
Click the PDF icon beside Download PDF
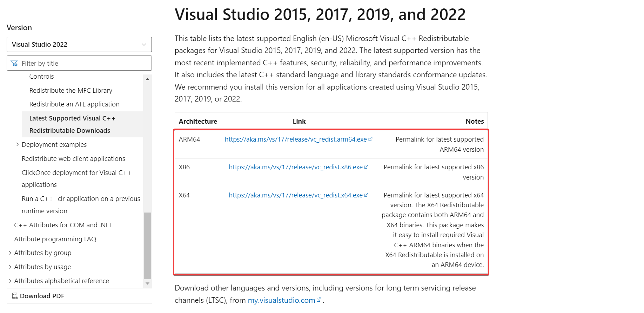pyautogui.click(x=15, y=296)
